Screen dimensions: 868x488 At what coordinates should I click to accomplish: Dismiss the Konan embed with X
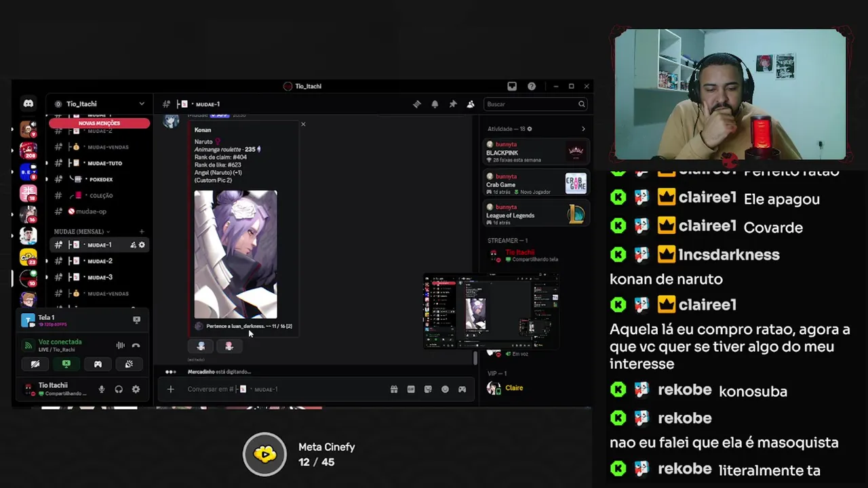click(303, 124)
